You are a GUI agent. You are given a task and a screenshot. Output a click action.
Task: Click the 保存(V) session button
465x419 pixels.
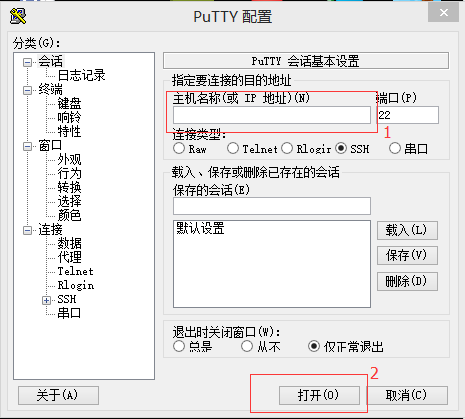click(x=407, y=256)
